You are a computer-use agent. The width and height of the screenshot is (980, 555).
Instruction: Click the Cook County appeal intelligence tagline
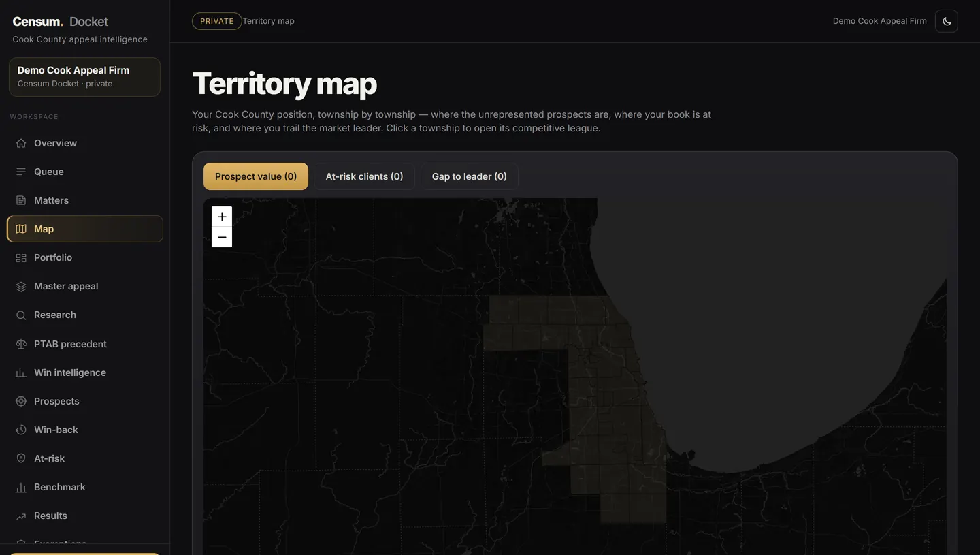coord(80,39)
